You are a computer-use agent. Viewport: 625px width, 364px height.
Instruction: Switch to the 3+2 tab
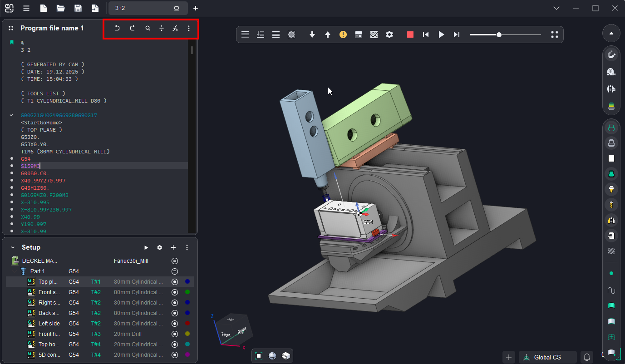141,8
